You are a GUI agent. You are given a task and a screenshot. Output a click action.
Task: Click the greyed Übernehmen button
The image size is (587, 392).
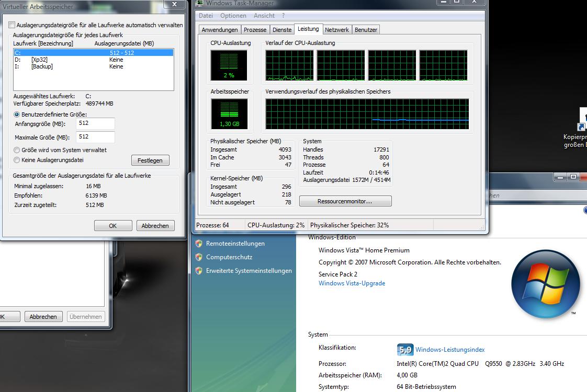click(x=86, y=317)
